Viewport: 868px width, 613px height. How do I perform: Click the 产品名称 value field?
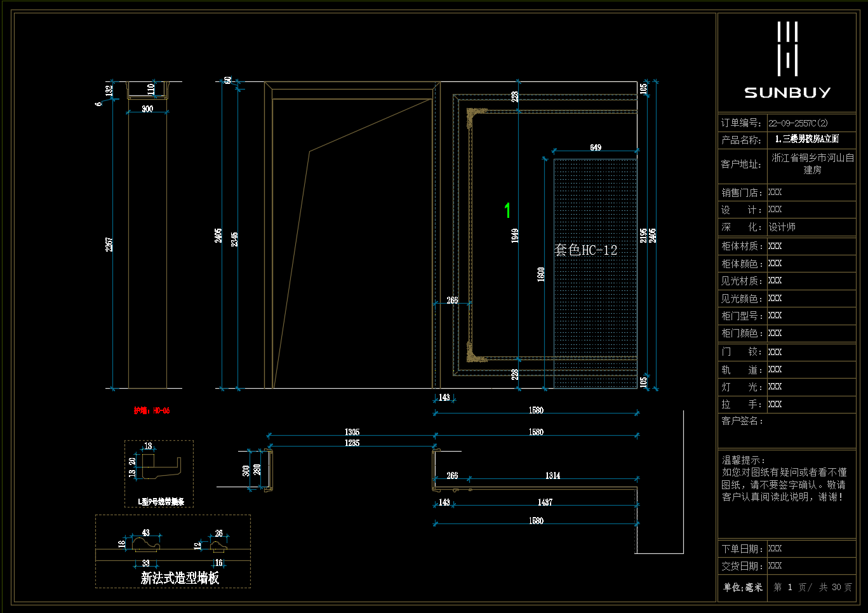[806, 139]
